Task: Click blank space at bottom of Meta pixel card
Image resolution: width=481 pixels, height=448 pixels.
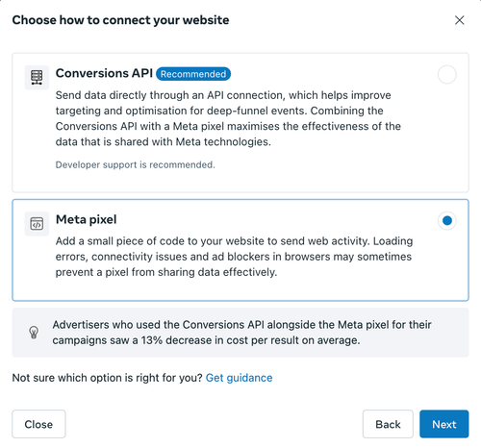Action: click(240, 290)
